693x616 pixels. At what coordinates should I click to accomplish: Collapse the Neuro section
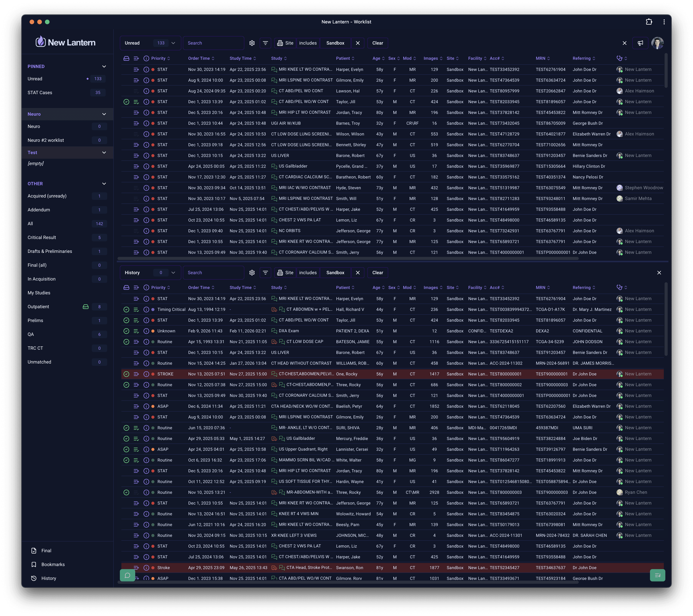click(x=104, y=114)
